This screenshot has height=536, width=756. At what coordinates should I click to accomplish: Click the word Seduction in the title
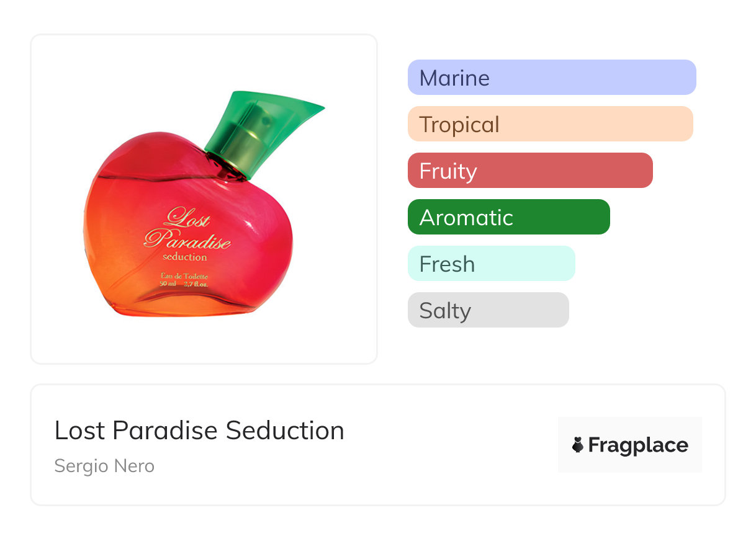[x=285, y=431]
